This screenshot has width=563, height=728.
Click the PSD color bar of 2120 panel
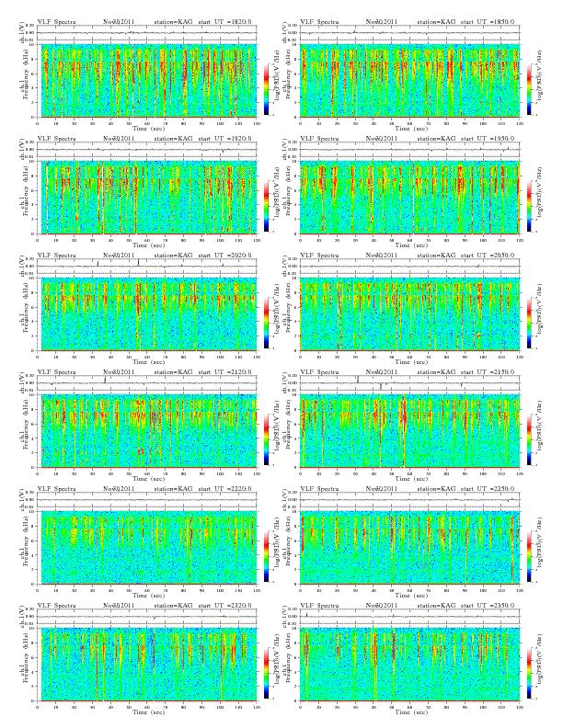266,439
